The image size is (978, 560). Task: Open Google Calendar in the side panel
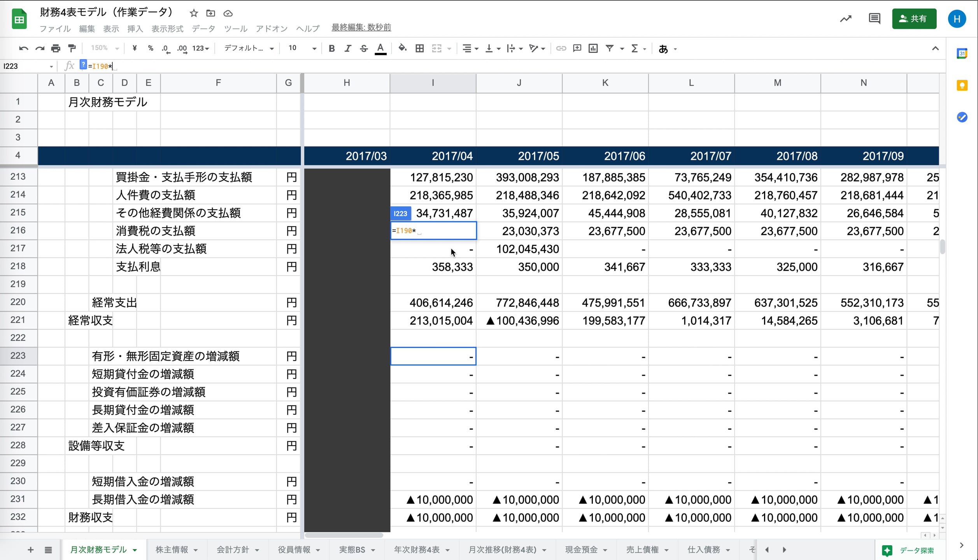tap(962, 54)
